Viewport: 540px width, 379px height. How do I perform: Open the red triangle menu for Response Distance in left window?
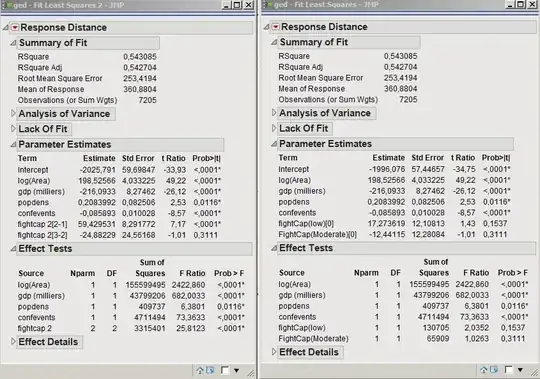(x=15, y=28)
